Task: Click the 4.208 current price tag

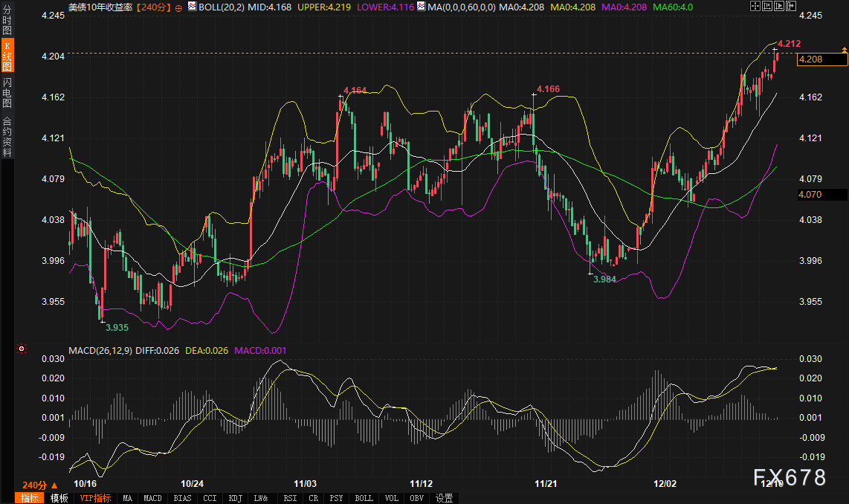Action: [821, 59]
